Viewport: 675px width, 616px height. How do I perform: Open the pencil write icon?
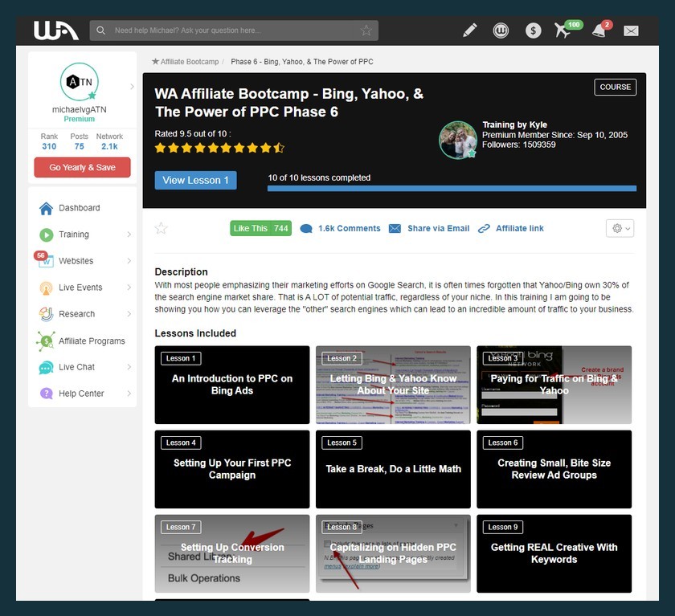click(469, 31)
